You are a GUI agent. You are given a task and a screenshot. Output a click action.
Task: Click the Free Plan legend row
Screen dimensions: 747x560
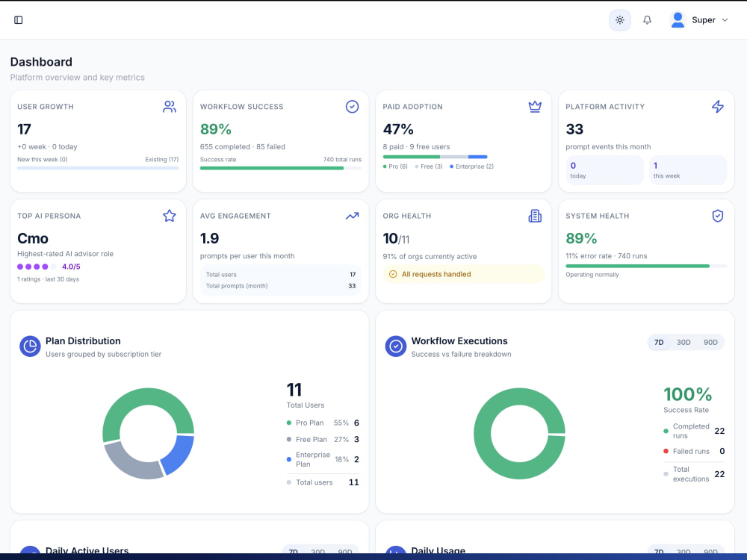(x=323, y=440)
